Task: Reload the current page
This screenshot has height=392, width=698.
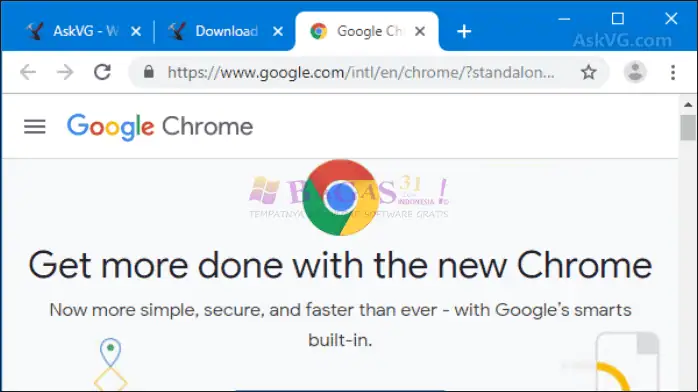Action: [x=102, y=72]
